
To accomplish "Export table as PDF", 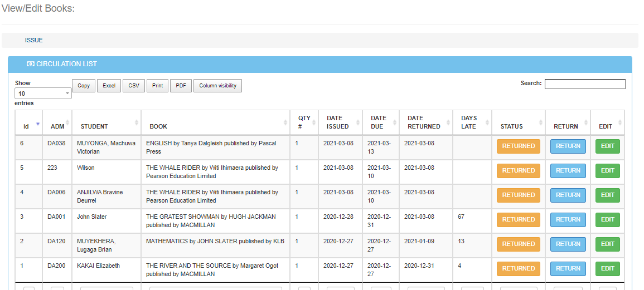I will coord(181,86).
